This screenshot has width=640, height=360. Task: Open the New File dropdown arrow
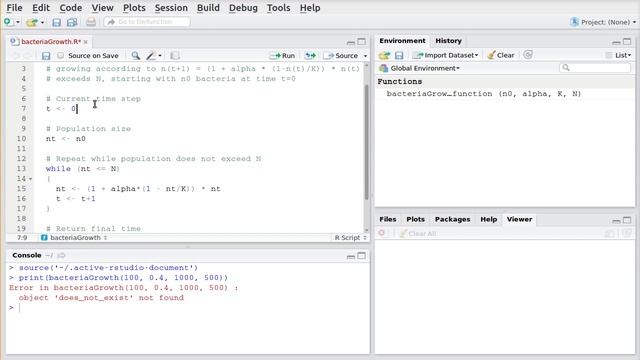pyautogui.click(x=18, y=22)
